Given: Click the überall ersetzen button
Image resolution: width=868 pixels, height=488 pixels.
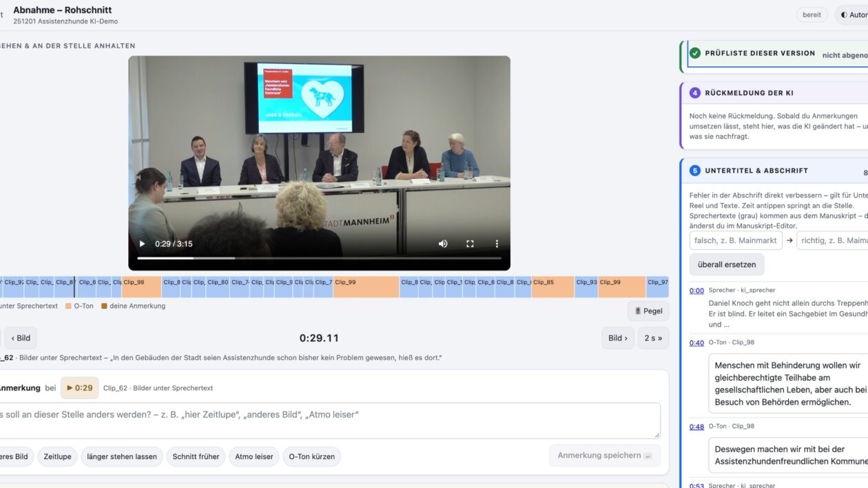Looking at the screenshot, I should click(727, 264).
